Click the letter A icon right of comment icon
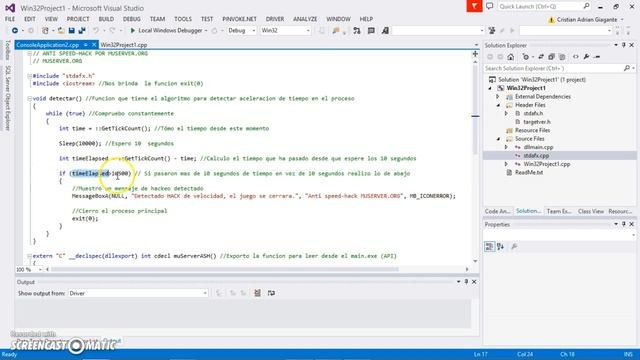 pos(385,31)
